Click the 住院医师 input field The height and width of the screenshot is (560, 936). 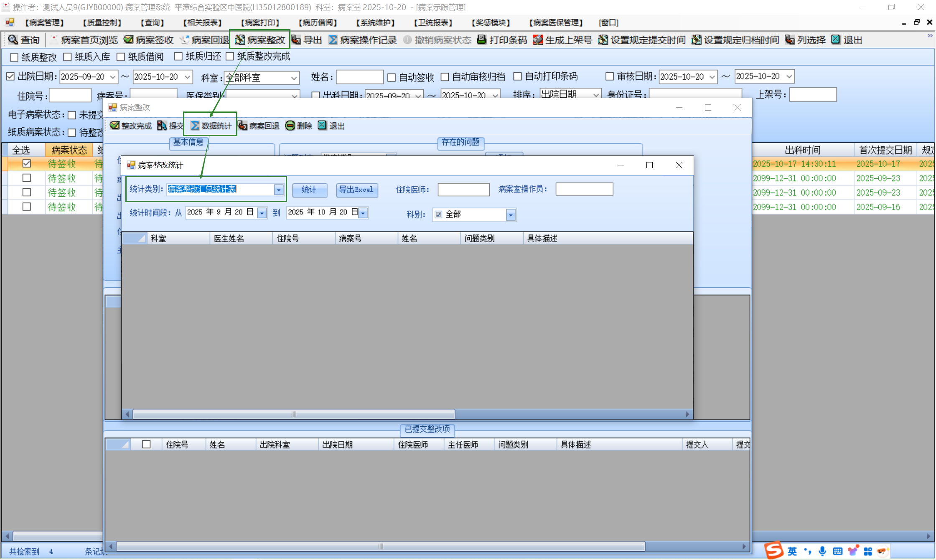pos(463,190)
